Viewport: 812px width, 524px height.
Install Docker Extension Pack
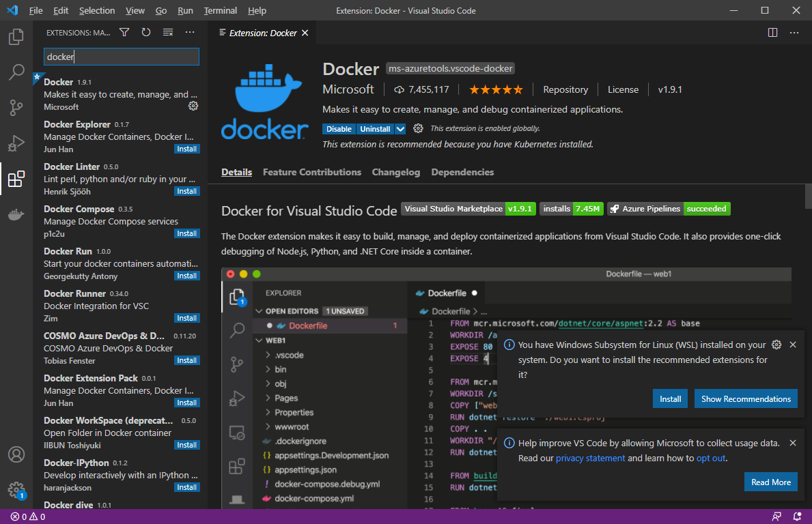point(186,403)
